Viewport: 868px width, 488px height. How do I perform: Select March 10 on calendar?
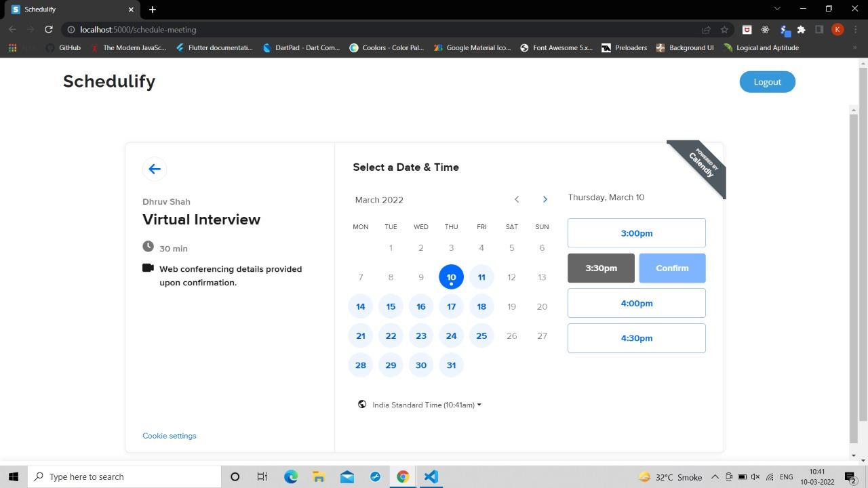tap(451, 277)
